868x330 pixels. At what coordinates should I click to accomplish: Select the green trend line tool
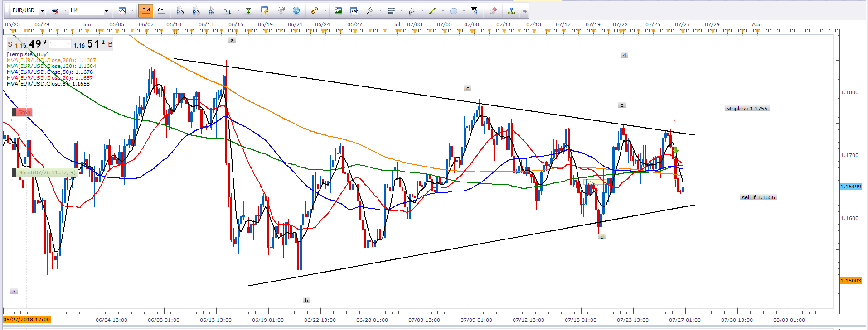click(x=432, y=10)
